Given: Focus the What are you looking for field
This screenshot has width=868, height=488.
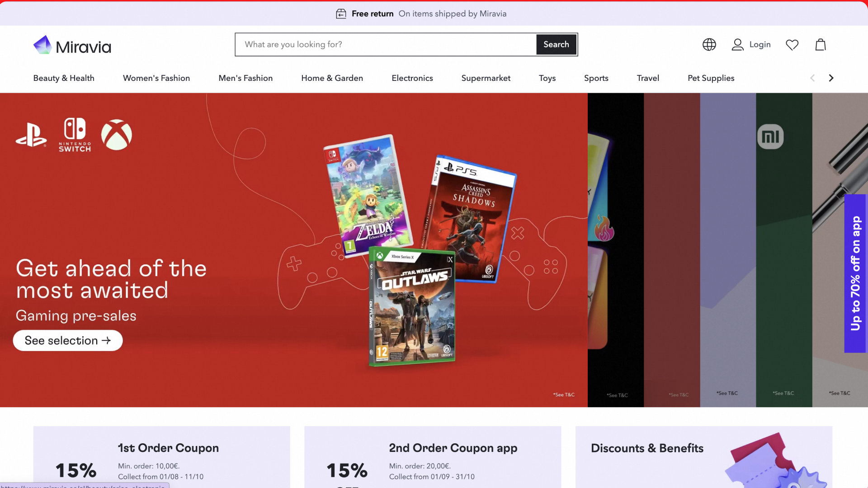Looking at the screenshot, I should pyautogui.click(x=386, y=44).
